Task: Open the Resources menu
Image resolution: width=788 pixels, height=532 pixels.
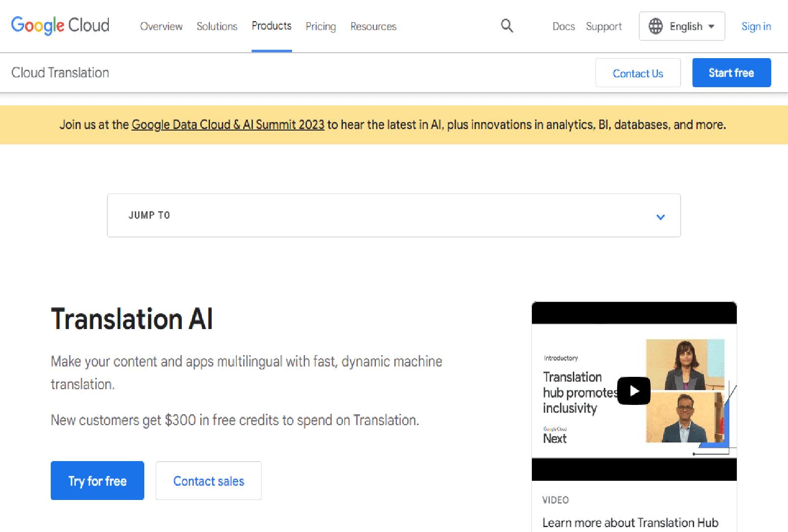Action: [x=373, y=27]
